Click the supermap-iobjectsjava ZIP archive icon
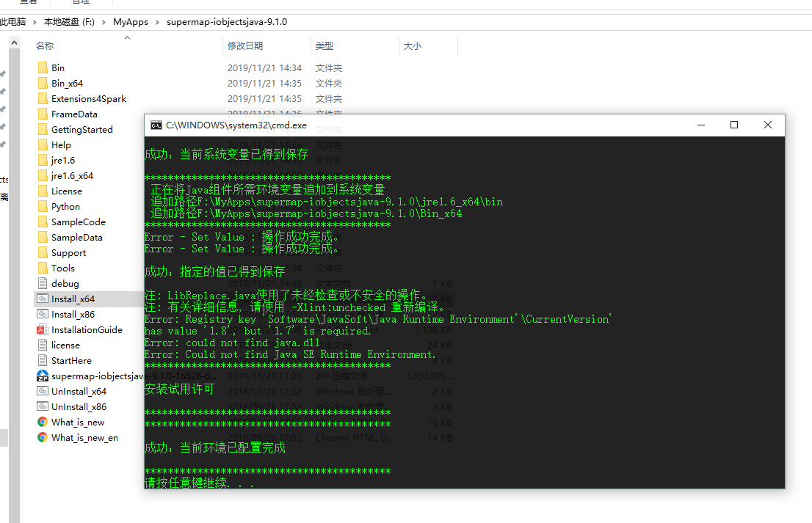 43,376
